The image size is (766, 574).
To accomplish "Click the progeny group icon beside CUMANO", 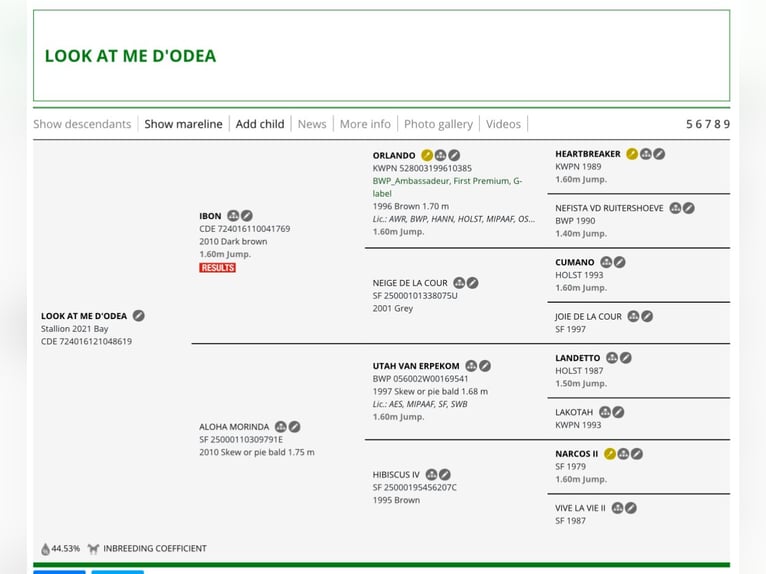I will tap(606, 262).
